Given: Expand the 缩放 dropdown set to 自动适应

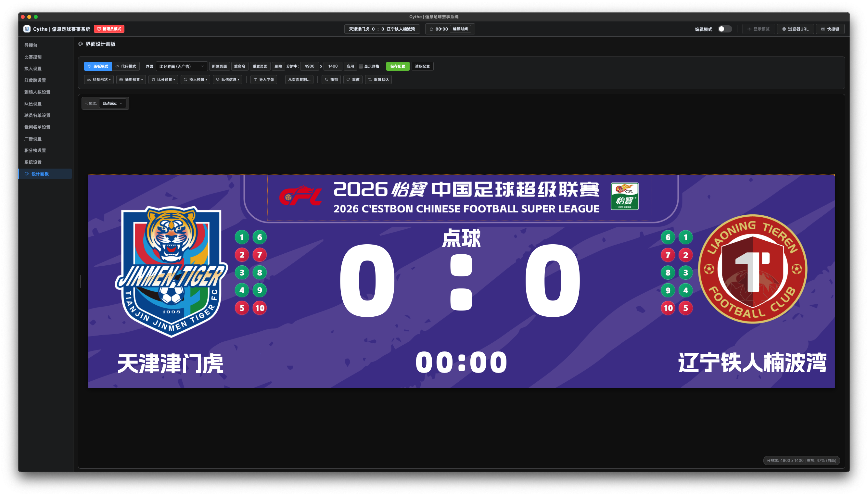Looking at the screenshot, I should [x=112, y=103].
